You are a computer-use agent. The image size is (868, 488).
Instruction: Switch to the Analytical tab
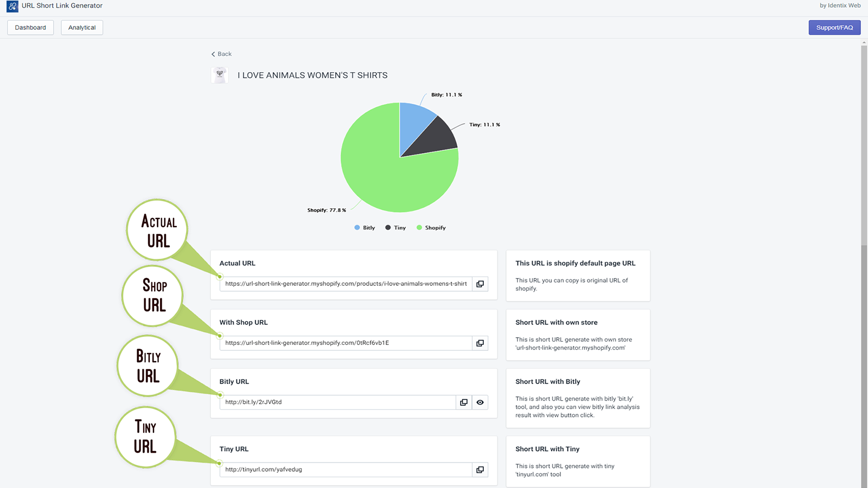tap(81, 27)
